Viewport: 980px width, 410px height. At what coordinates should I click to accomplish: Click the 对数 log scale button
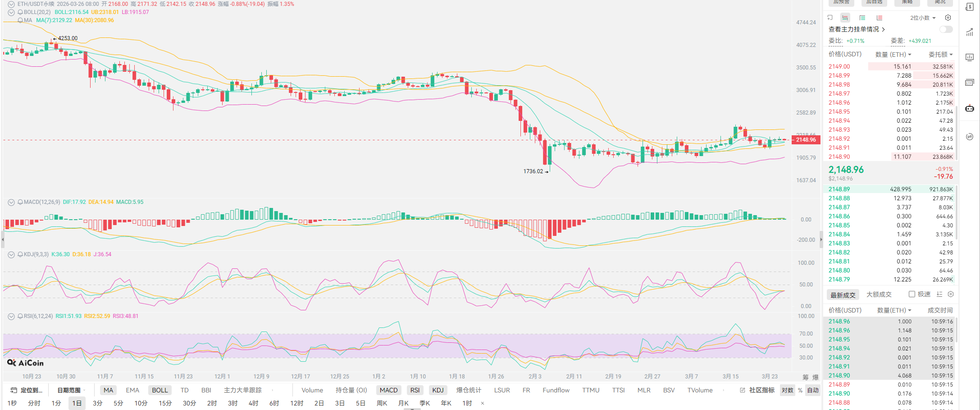[x=787, y=390]
